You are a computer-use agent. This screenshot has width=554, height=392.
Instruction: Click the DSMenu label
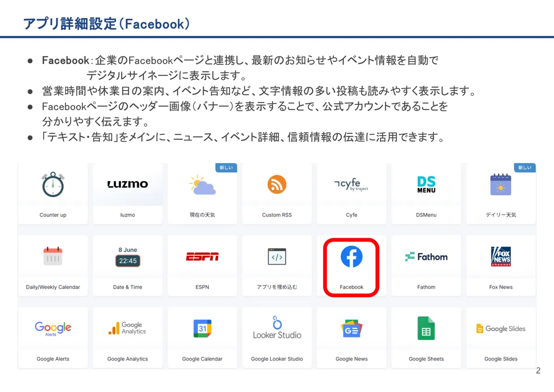click(426, 215)
